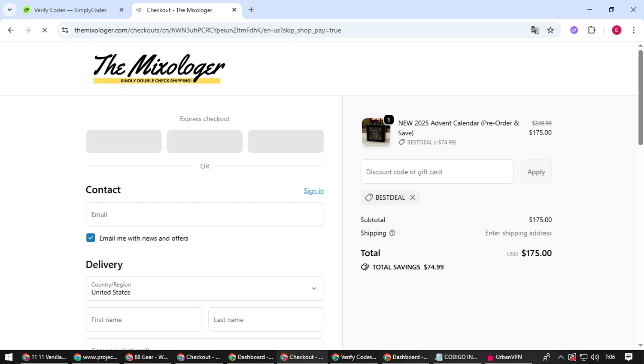Open the notification center icon

629,357
